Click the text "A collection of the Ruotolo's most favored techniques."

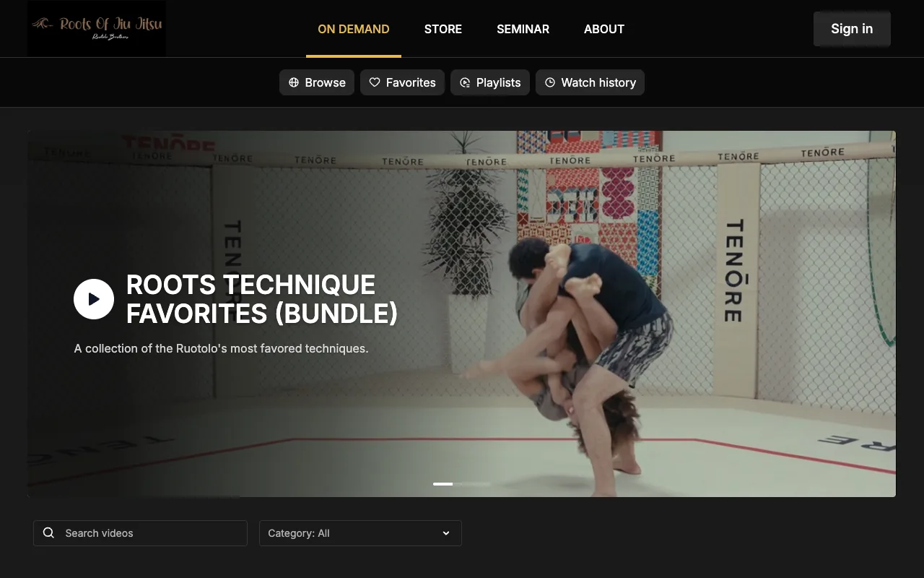(x=221, y=348)
